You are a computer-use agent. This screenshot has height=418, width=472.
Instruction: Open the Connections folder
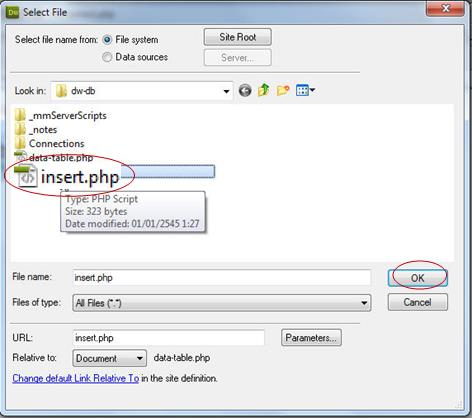(50, 144)
